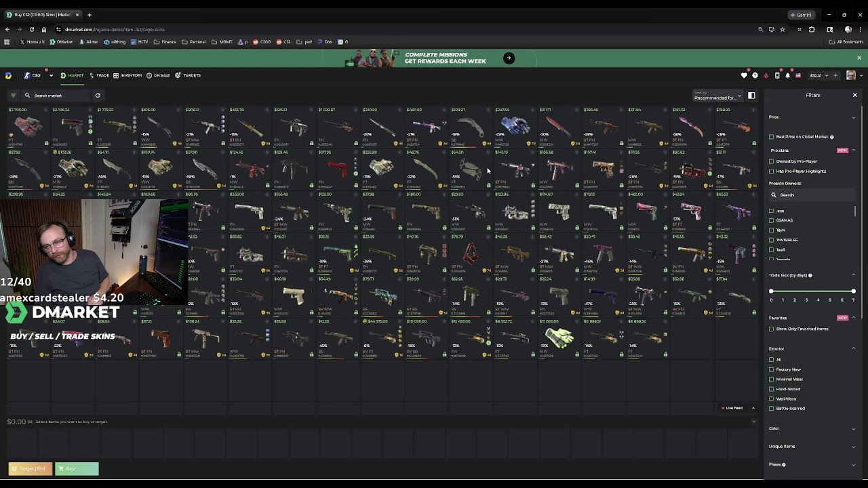Open the account avatar dropdown
868x488 pixels.
tap(855, 75)
